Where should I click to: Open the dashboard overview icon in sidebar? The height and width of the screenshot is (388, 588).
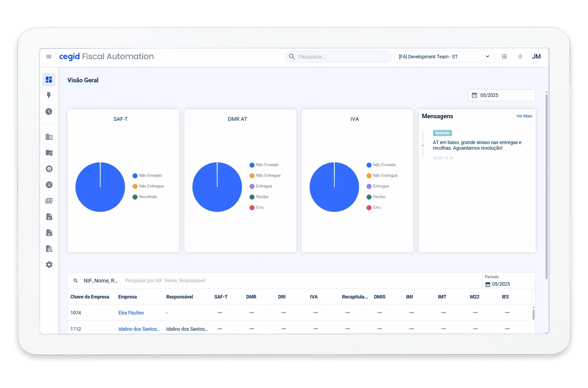(x=49, y=80)
